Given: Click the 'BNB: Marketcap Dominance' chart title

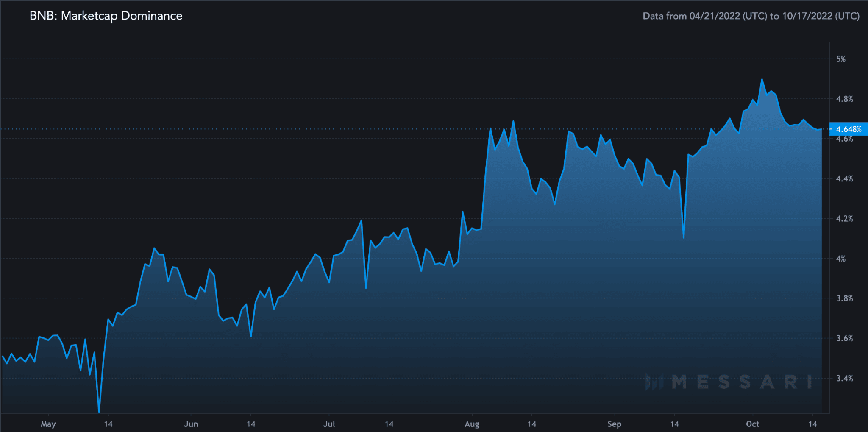Looking at the screenshot, I should point(106,16).
